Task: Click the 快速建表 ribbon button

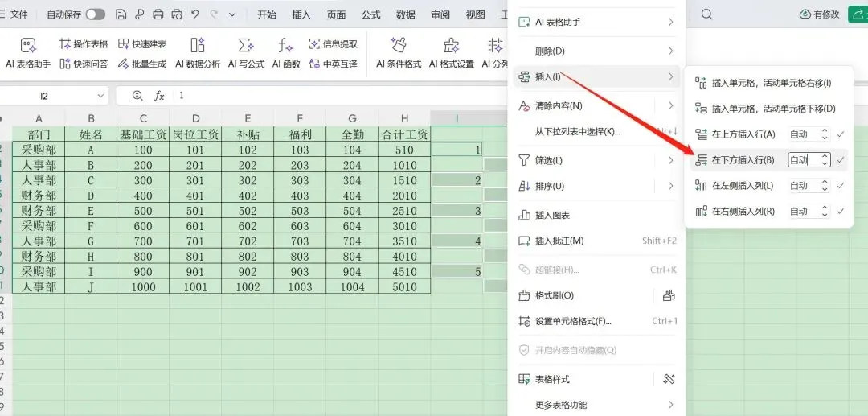Action: 141,43
